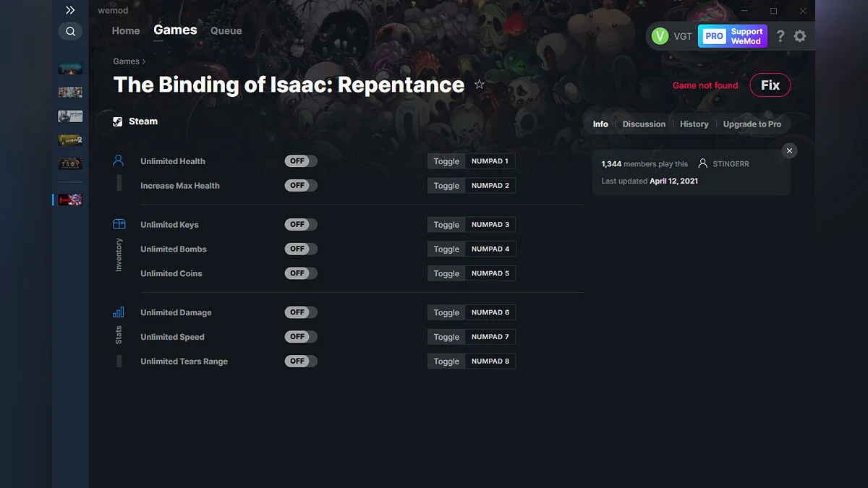Expand the sidebar with the double-chevron arrows
This screenshot has width=868, height=488.
[70, 10]
